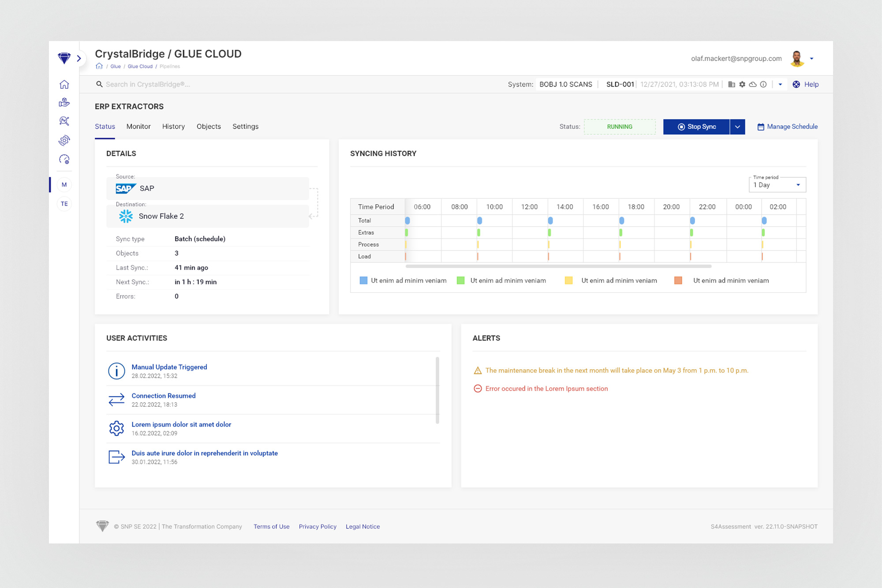Viewport: 882px width, 588px height.
Task: Click the info icon next to cloud icon
Action: click(x=763, y=84)
